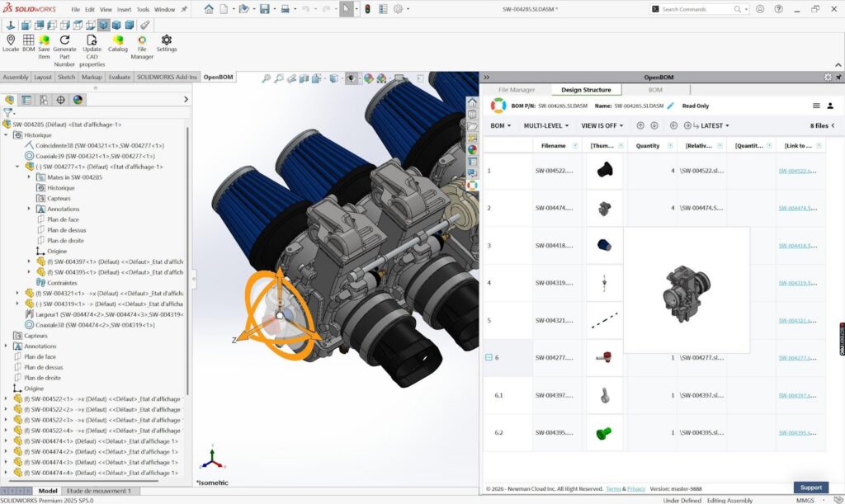The width and height of the screenshot is (845, 504).
Task: Click the Print icon
Action: click(285, 9)
